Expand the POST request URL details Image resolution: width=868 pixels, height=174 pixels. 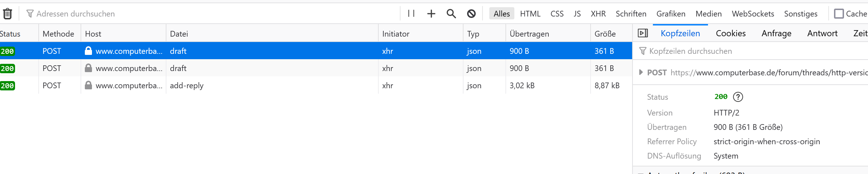641,72
